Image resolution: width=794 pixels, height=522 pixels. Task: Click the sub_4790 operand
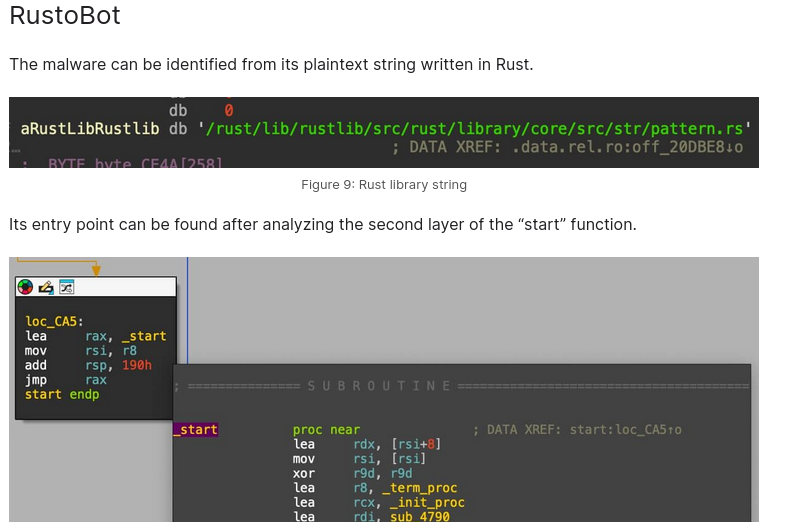click(x=420, y=516)
